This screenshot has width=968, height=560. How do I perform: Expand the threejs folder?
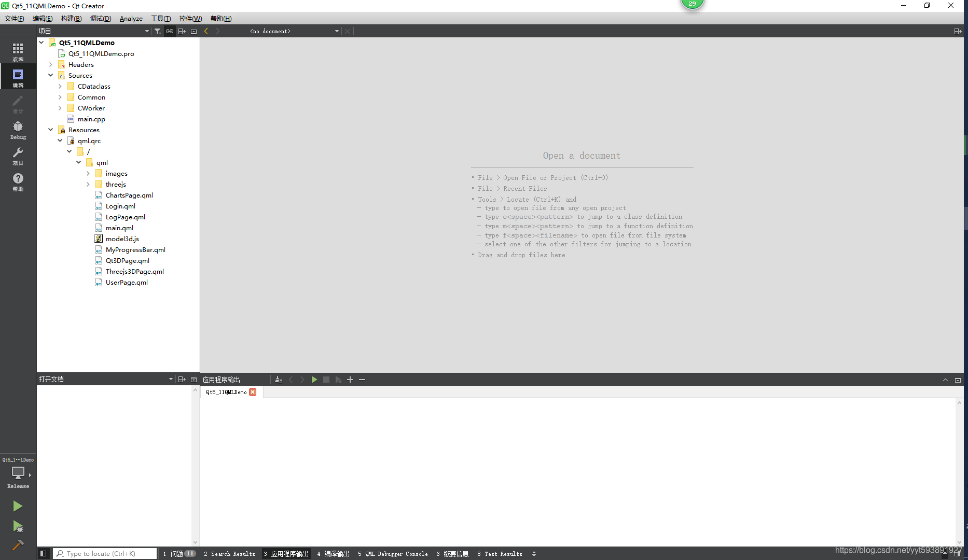coord(88,184)
